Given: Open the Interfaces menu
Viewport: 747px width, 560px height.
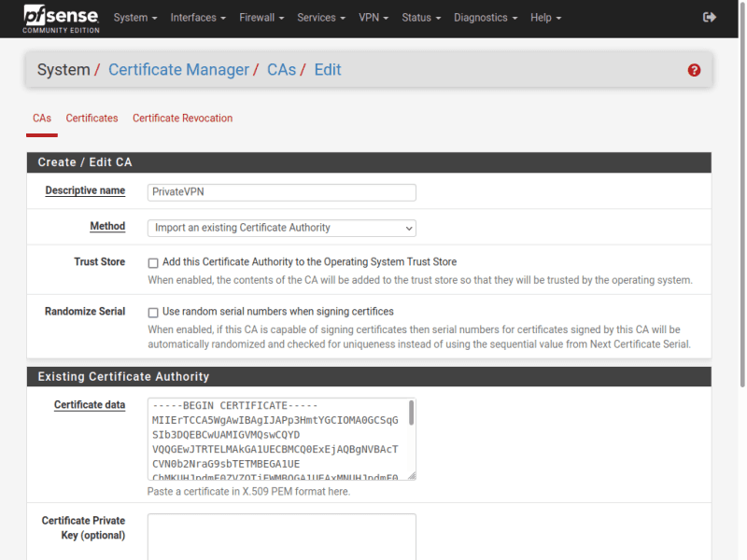Looking at the screenshot, I should tap(199, 18).
